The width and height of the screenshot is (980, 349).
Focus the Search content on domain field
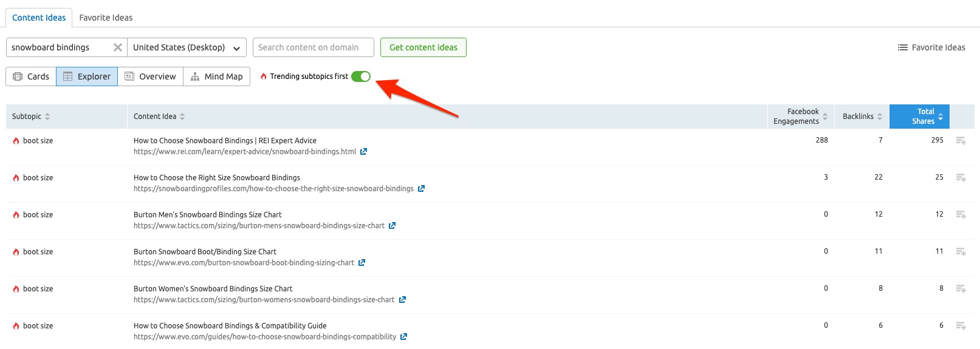313,47
